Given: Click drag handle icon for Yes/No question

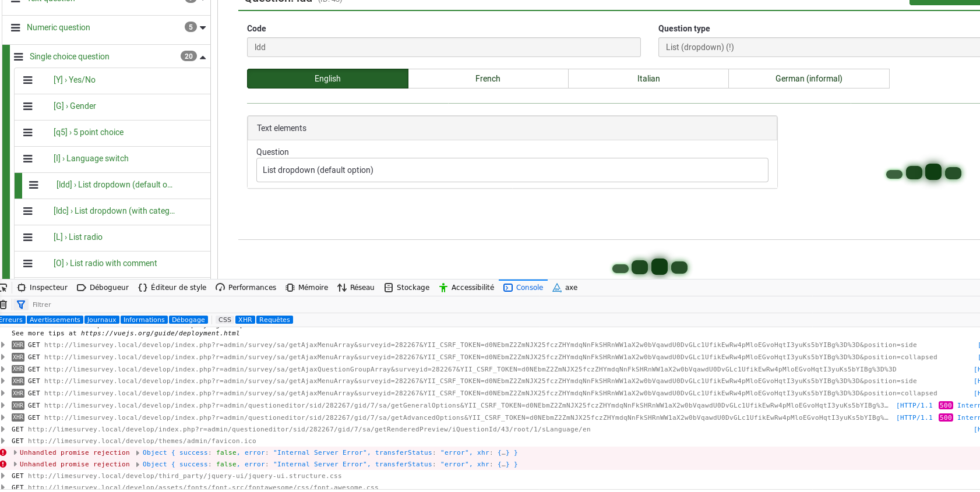Looking at the screenshot, I should 27,80.
